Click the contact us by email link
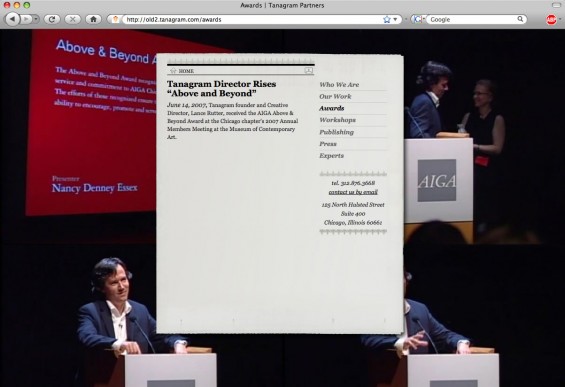Screen dimensions: 565x387 (x=353, y=192)
